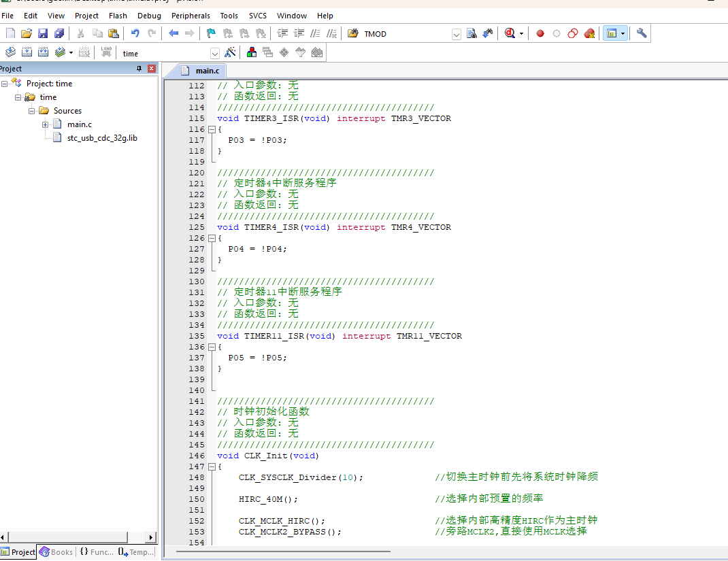
Task: Switch to the Books tab
Action: click(x=56, y=552)
